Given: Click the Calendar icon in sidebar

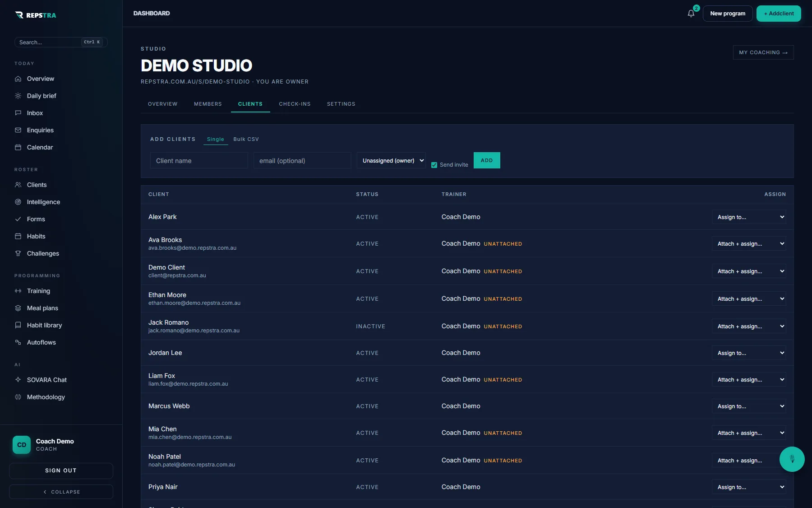Looking at the screenshot, I should click(x=18, y=147).
